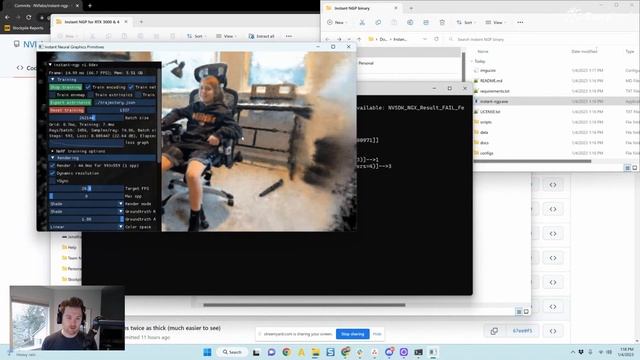This screenshot has width=640, height=360.
Task: Select the browser Commits tab
Action: (43, 6)
